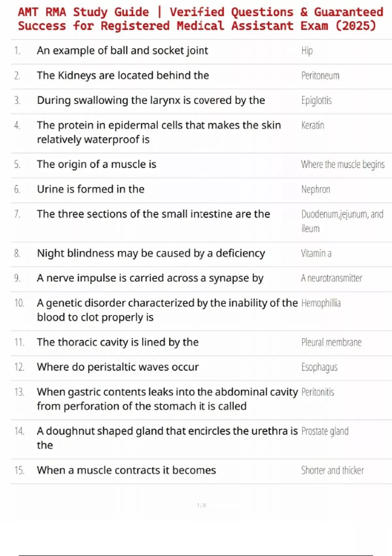
Task: Click the answer "Hip" for question 1
Action: 307,51
